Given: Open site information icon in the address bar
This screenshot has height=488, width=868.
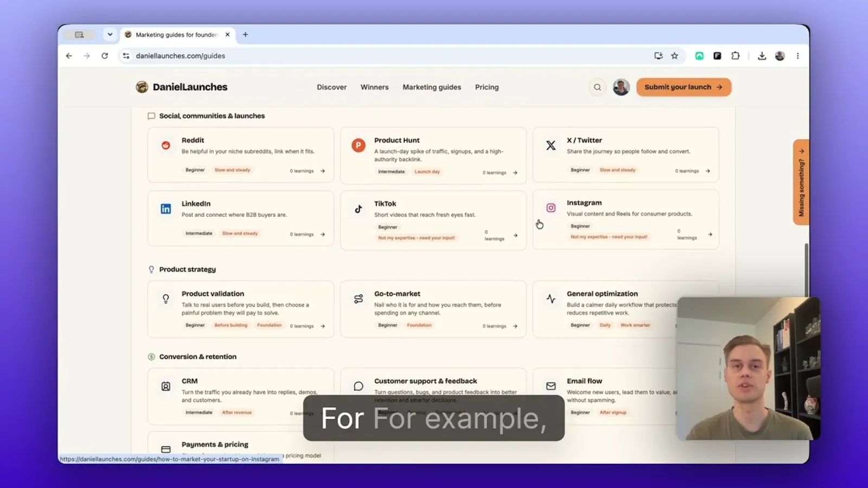Looking at the screenshot, I should (x=126, y=56).
